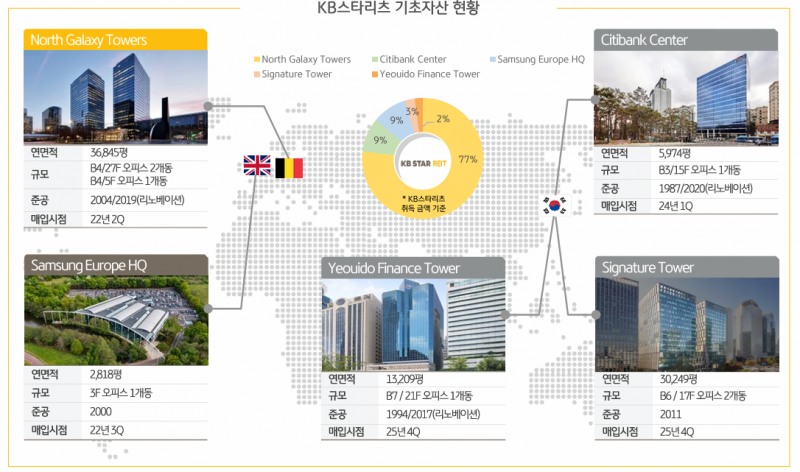800x472 pixels.
Task: Click B4/27F 오피스 2개동 text
Action: point(131,168)
